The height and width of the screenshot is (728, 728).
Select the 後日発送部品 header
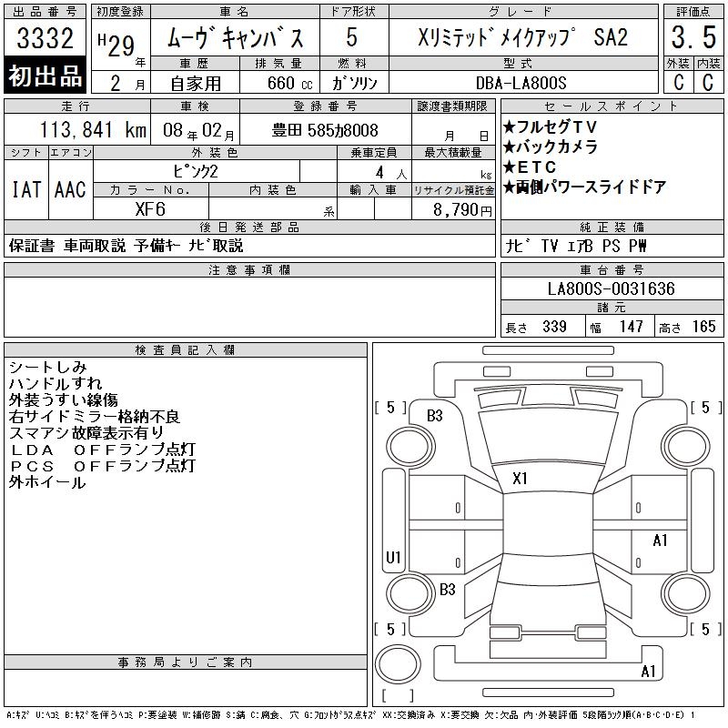[249, 227]
